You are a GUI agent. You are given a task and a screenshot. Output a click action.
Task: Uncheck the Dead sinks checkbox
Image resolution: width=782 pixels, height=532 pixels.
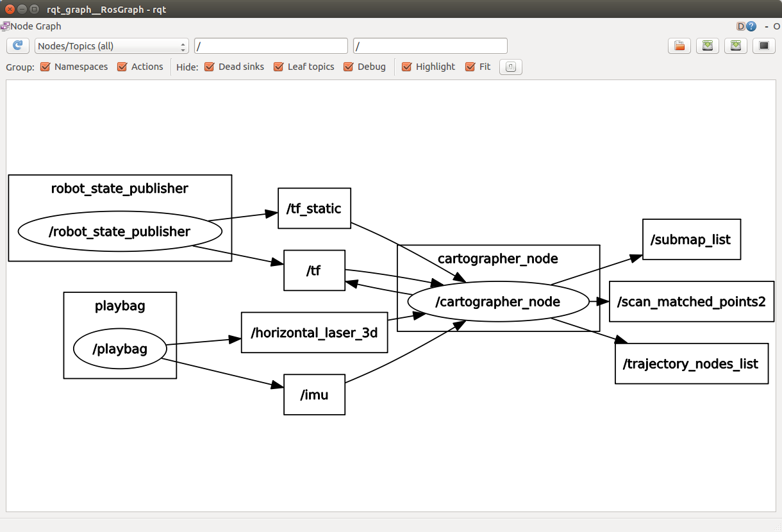tap(209, 67)
